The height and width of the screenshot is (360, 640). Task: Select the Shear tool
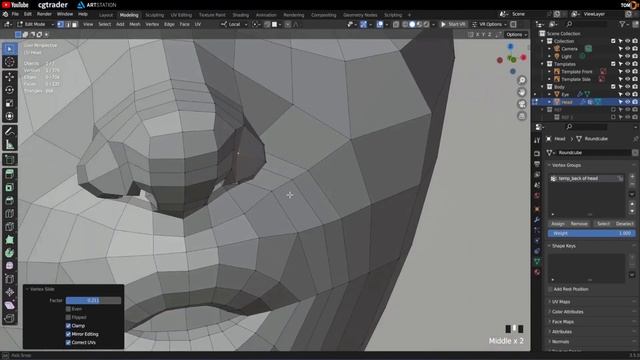(x=9, y=305)
